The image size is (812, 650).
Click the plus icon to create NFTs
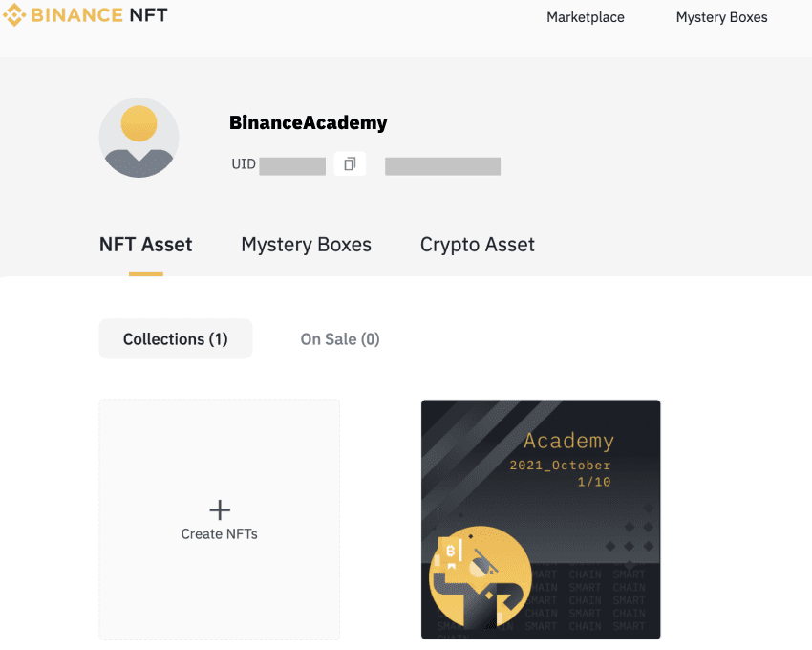[219, 509]
